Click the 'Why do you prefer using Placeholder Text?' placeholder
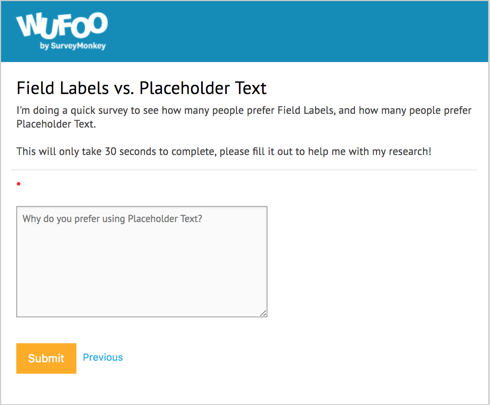The height and width of the screenshot is (405, 490). coord(112,219)
